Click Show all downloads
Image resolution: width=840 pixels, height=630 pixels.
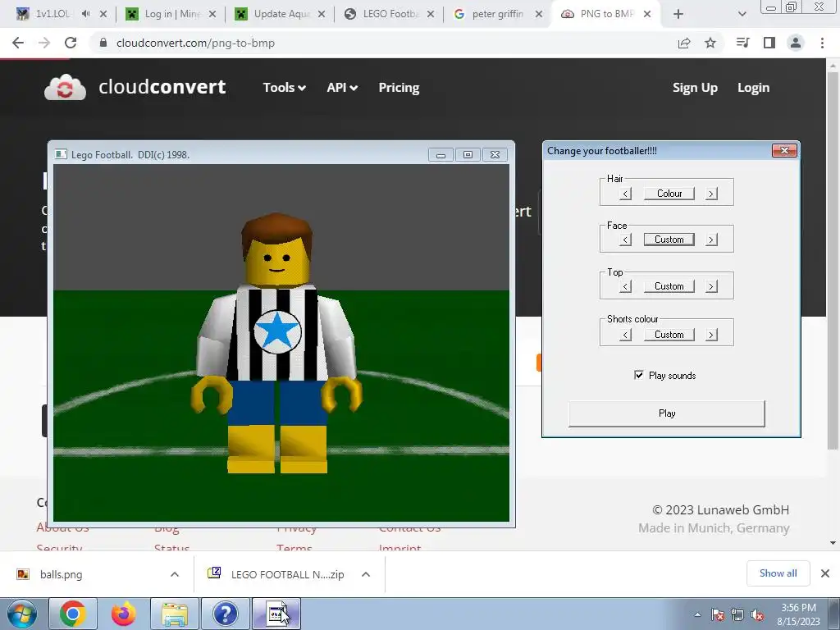click(x=778, y=573)
